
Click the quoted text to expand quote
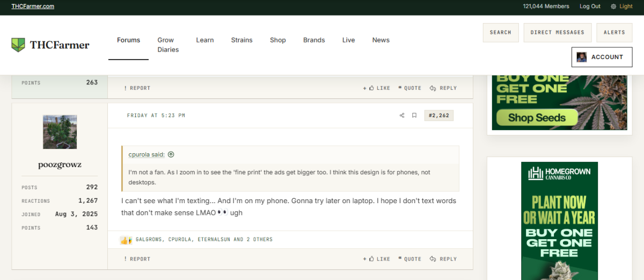279,177
